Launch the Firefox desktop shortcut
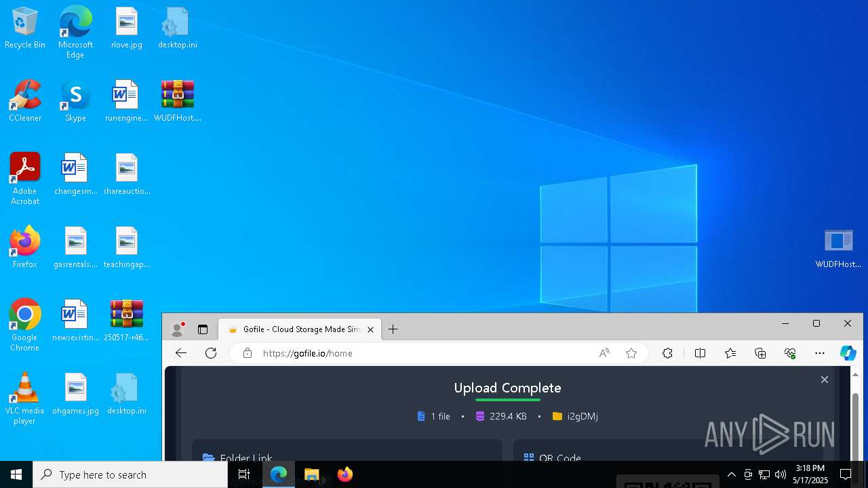The image size is (868, 488). (25, 248)
